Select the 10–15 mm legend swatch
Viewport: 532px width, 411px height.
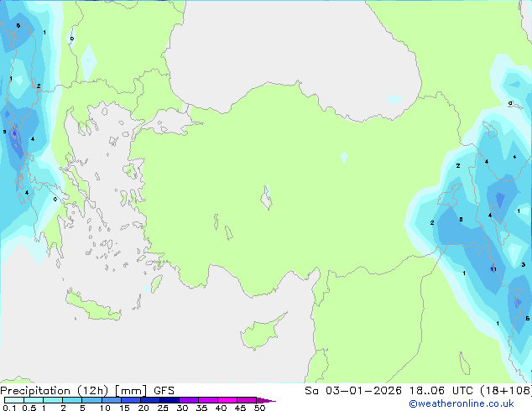tap(111, 400)
